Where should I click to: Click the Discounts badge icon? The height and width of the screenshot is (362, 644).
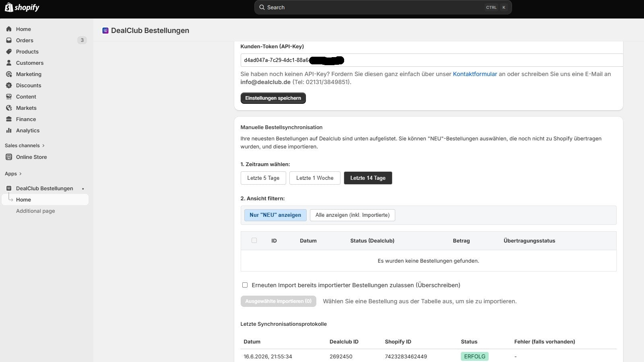coord(9,85)
